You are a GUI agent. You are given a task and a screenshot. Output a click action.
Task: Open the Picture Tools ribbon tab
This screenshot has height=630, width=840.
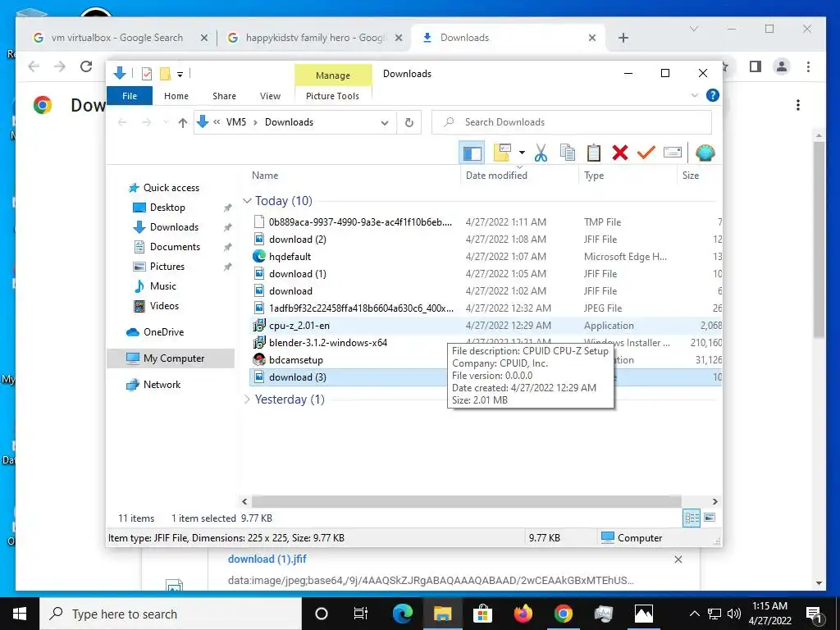coord(332,96)
